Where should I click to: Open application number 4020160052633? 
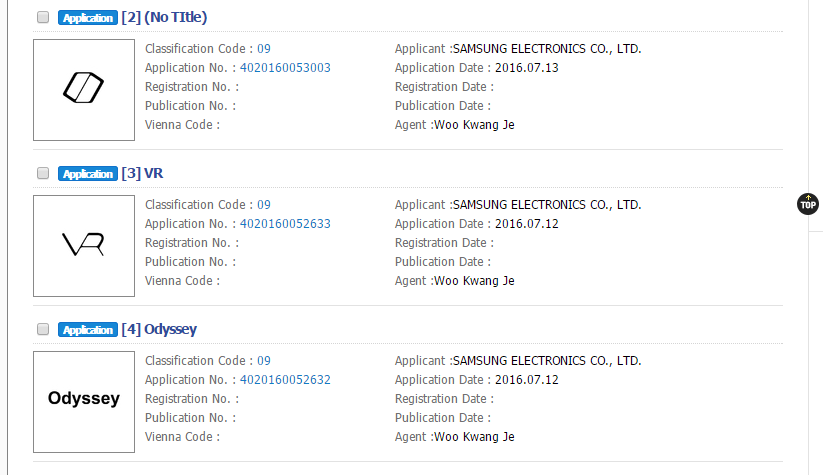tap(285, 224)
